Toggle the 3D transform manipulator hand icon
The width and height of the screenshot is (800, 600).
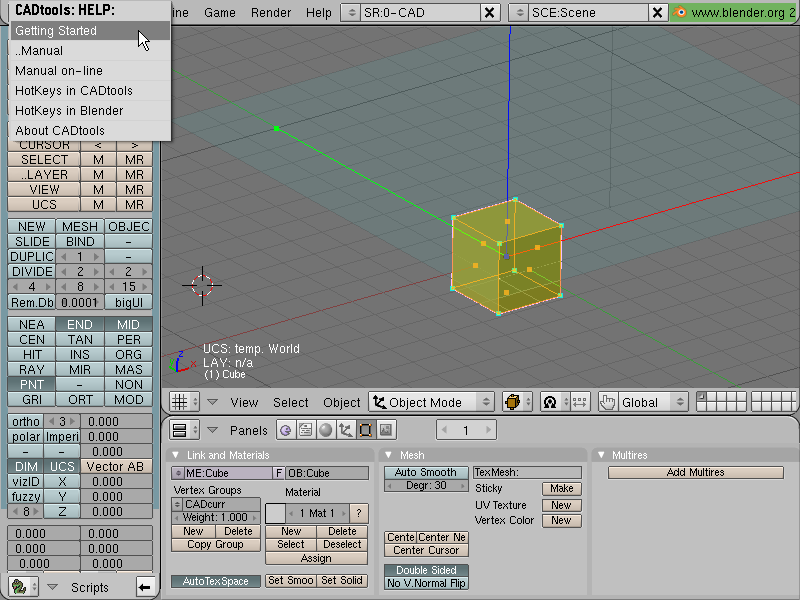pos(607,402)
